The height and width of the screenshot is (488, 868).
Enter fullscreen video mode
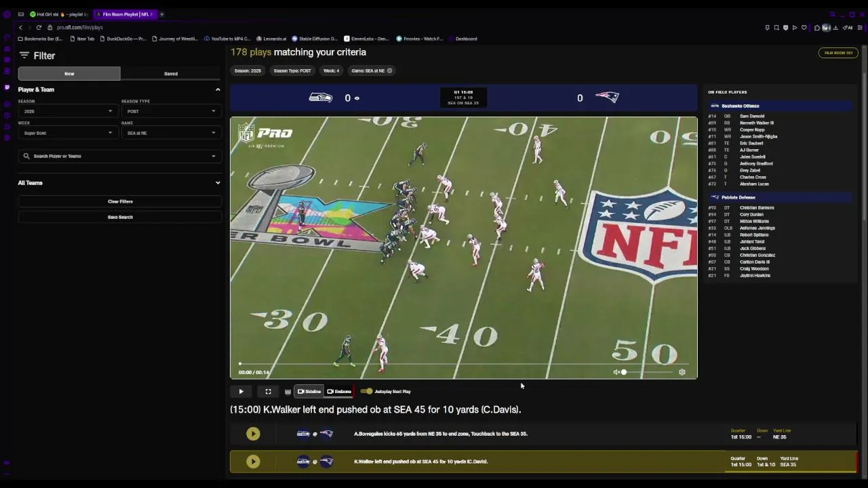268,391
